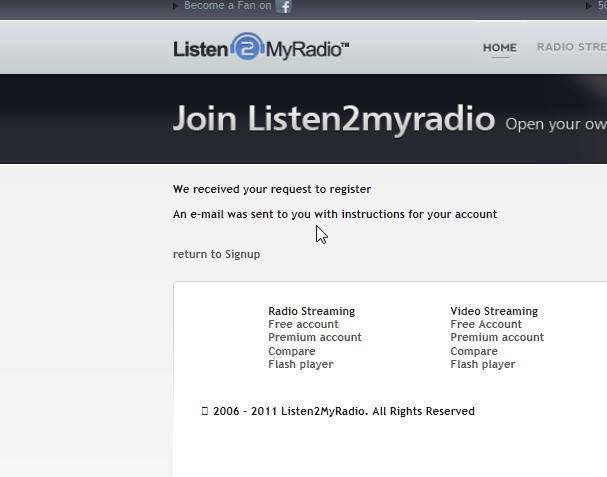Click the 'An e-mail was sent to you' message
The image size is (607, 477).
pyautogui.click(x=335, y=214)
